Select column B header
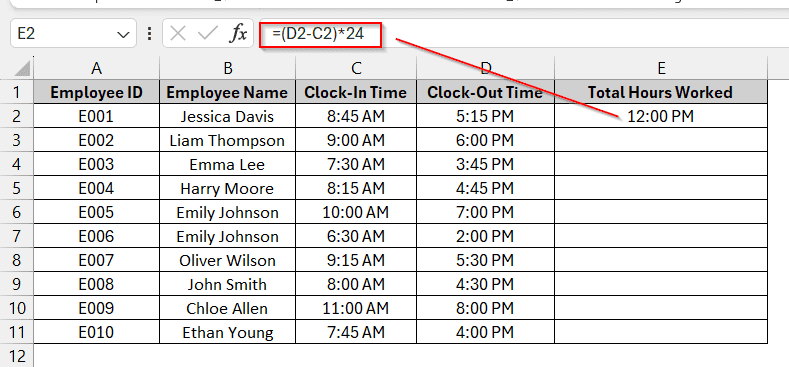789x367 pixels. tap(227, 68)
